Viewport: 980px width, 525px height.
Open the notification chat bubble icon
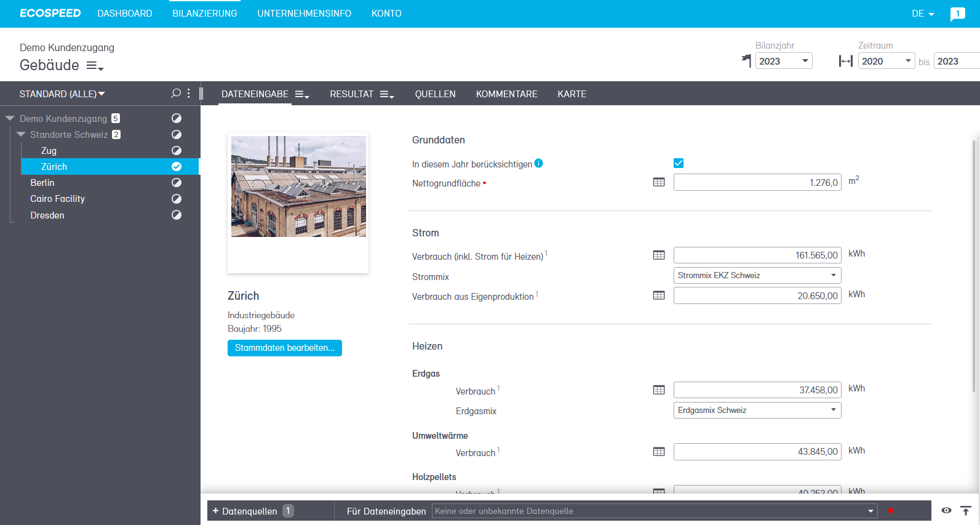957,14
